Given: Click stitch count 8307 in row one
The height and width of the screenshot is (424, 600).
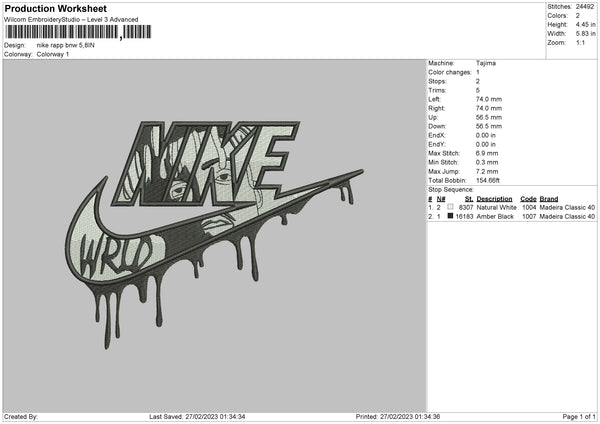Looking at the screenshot, I should (x=466, y=207).
